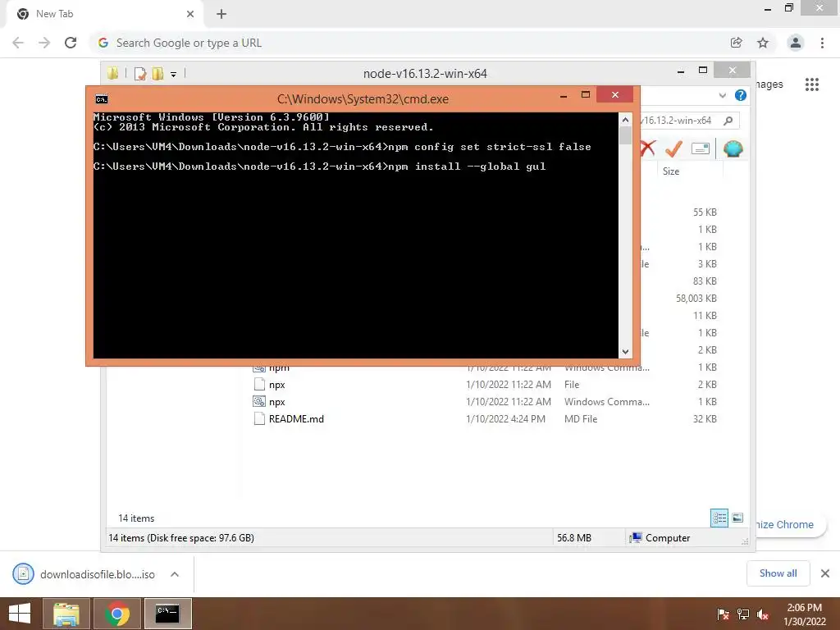Click the Rename icon in ribbon

point(701,148)
